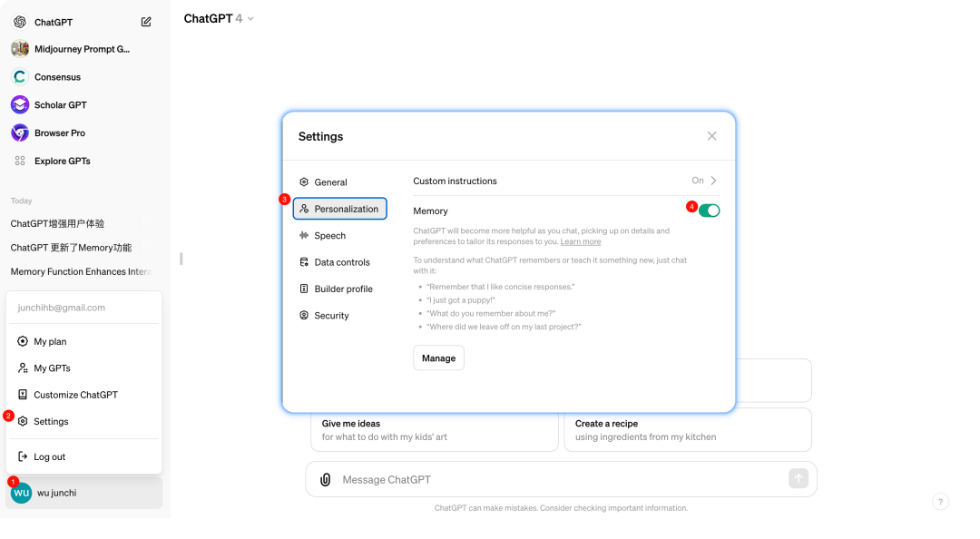
Task: Open Scholar GPT from sidebar
Action: [x=60, y=105]
